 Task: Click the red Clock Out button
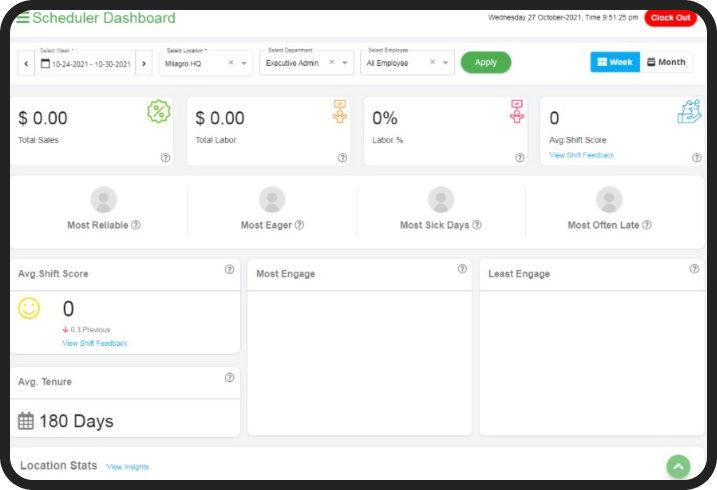tap(670, 18)
